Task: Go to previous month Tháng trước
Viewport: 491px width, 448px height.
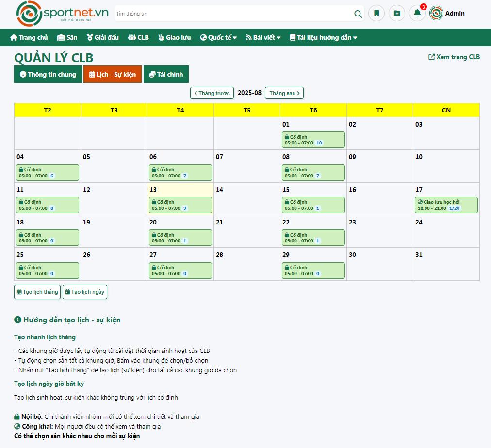Action: click(212, 93)
